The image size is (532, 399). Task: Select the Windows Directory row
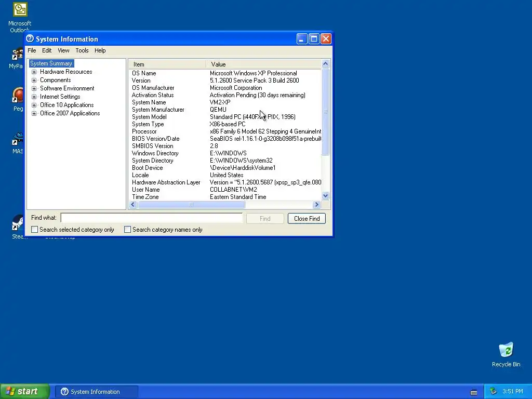click(x=225, y=153)
